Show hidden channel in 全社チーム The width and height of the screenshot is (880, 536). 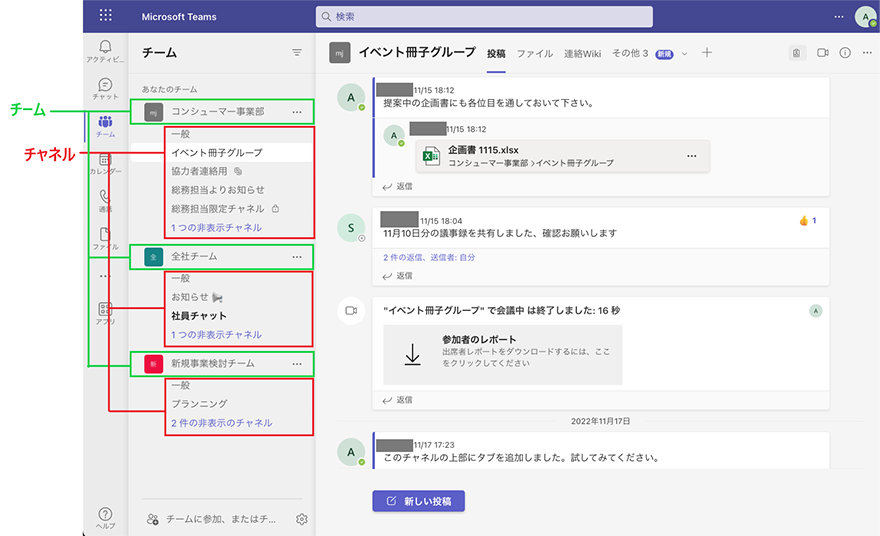(x=216, y=335)
